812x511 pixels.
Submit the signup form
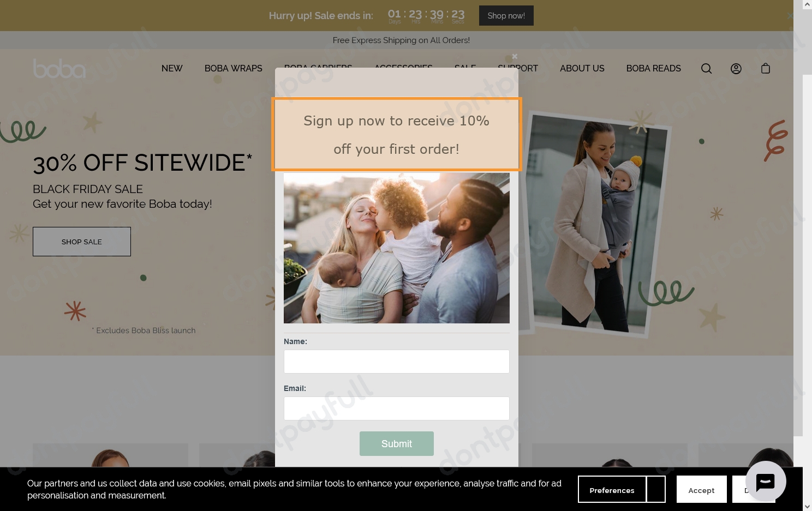[x=397, y=444]
